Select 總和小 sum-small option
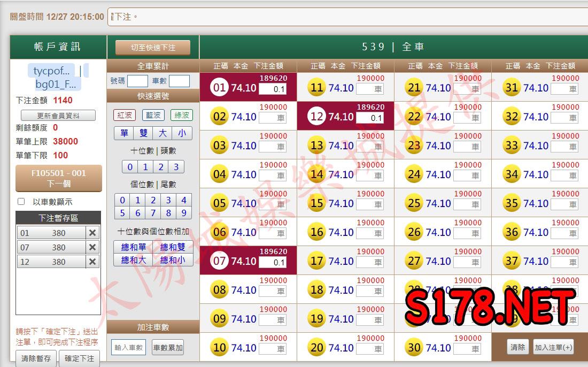588x367 pixels. pyautogui.click(x=173, y=259)
